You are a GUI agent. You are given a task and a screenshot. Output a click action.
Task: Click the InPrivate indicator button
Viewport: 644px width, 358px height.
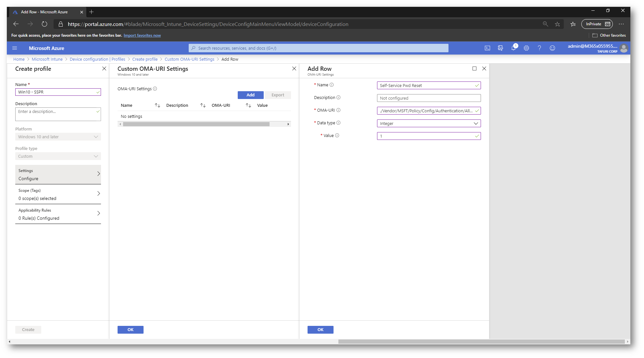click(597, 24)
